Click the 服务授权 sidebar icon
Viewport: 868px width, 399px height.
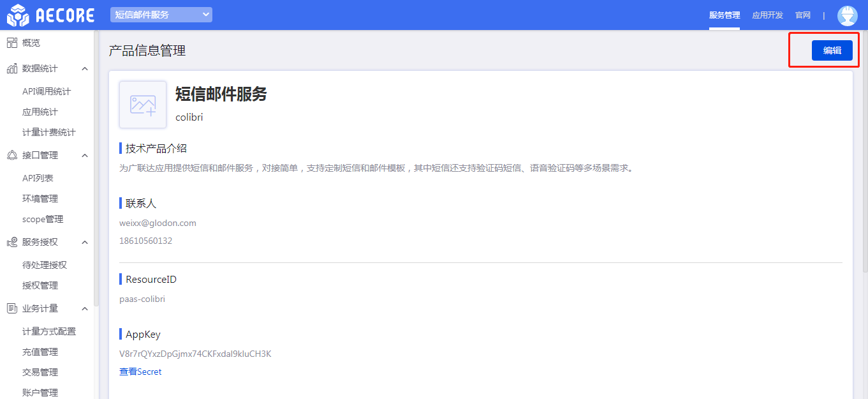coord(12,242)
